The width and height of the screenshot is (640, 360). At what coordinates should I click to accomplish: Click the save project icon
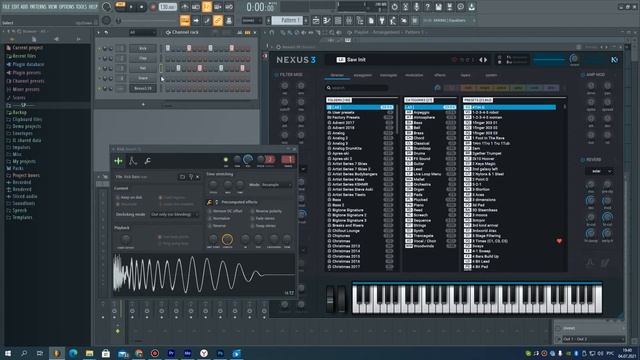(x=438, y=7)
